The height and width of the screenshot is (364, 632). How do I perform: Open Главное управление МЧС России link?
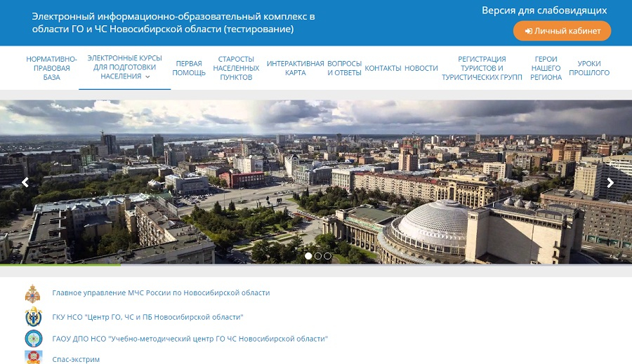(x=161, y=293)
